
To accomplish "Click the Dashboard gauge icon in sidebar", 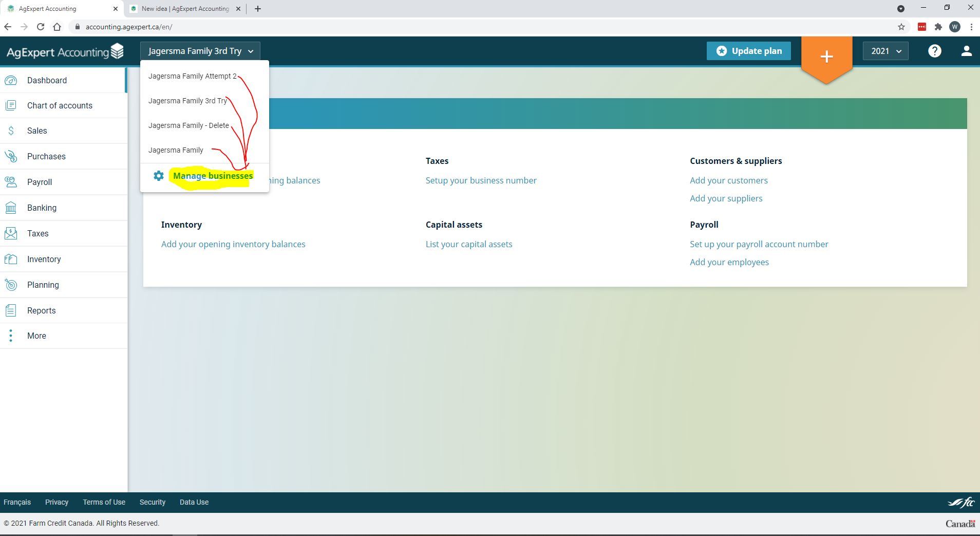I will (11, 80).
